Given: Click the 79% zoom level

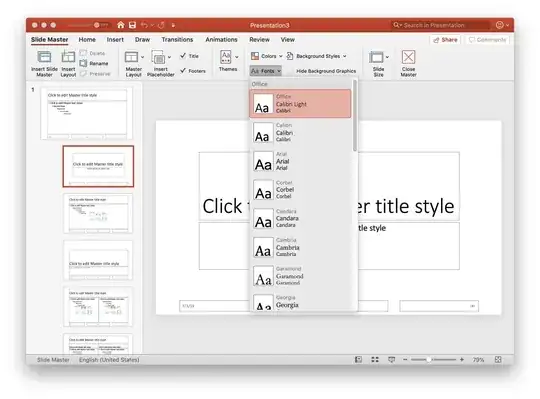Looking at the screenshot, I should click(478, 360).
